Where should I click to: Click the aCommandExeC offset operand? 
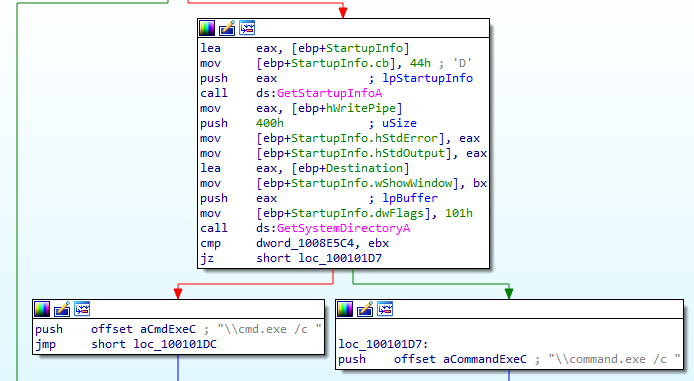(x=485, y=359)
